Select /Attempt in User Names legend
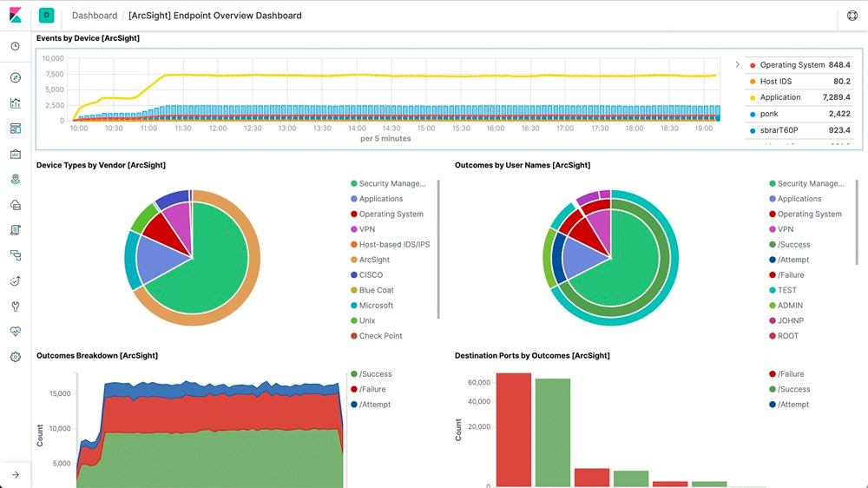Image resolution: width=868 pixels, height=488 pixels. point(789,260)
